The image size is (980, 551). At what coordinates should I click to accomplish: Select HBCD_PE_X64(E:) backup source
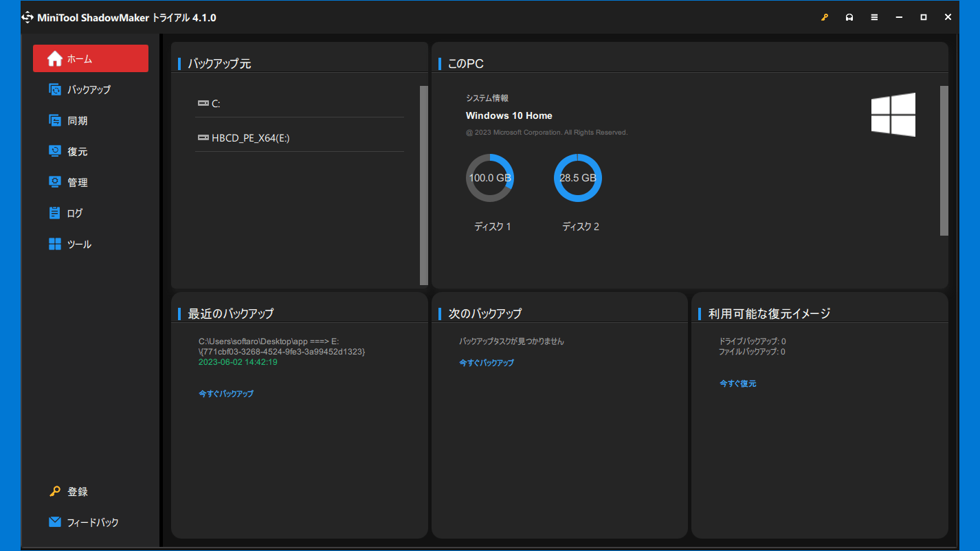coord(300,137)
